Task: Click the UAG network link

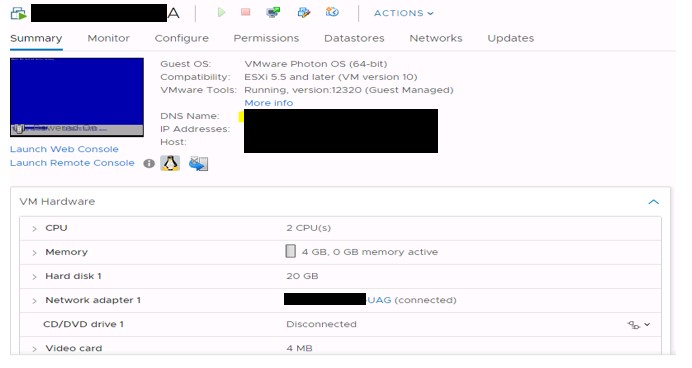Action: [380, 300]
